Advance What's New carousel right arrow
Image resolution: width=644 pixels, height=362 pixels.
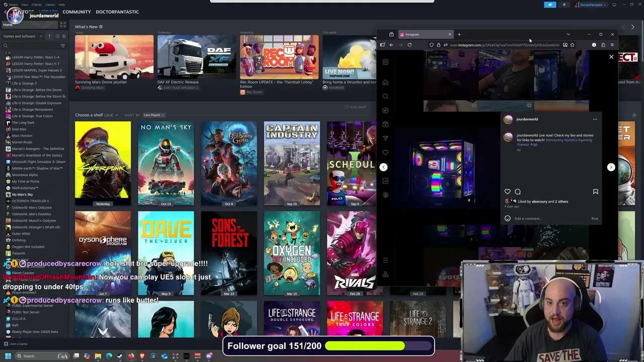pos(632,27)
